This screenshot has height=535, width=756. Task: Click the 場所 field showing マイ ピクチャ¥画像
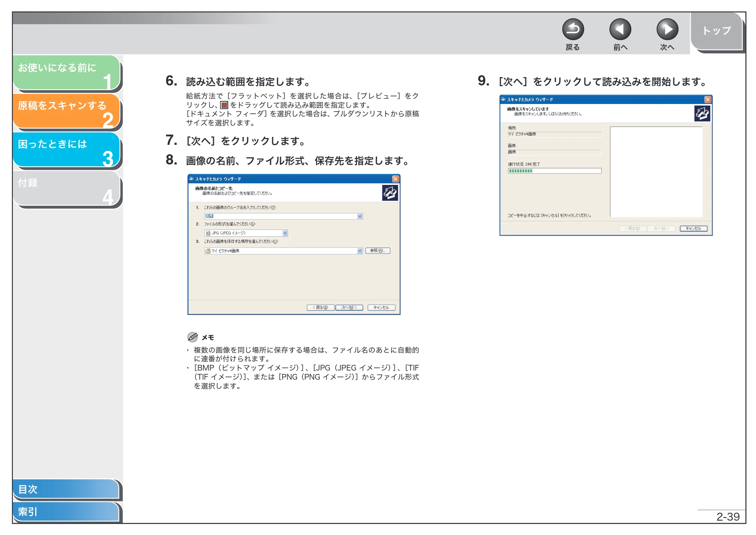coord(555,134)
